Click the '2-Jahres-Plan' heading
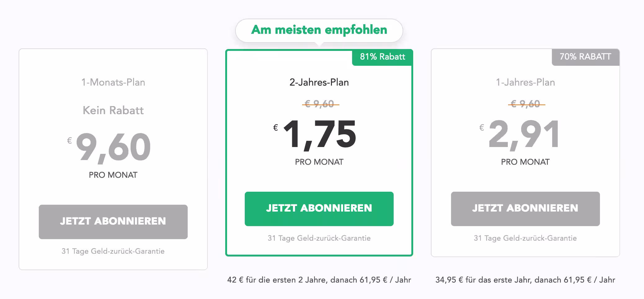Viewport: 644px width, 299px height. coord(319,83)
